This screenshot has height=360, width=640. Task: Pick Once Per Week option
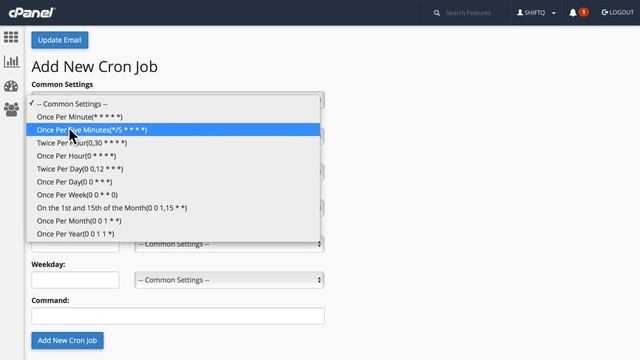pyautogui.click(x=173, y=195)
